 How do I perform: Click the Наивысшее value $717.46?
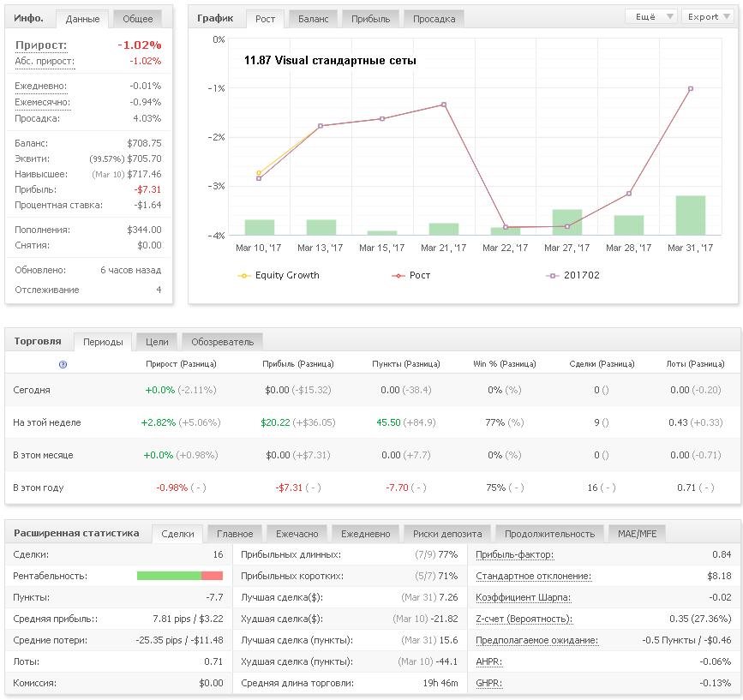coord(144,174)
